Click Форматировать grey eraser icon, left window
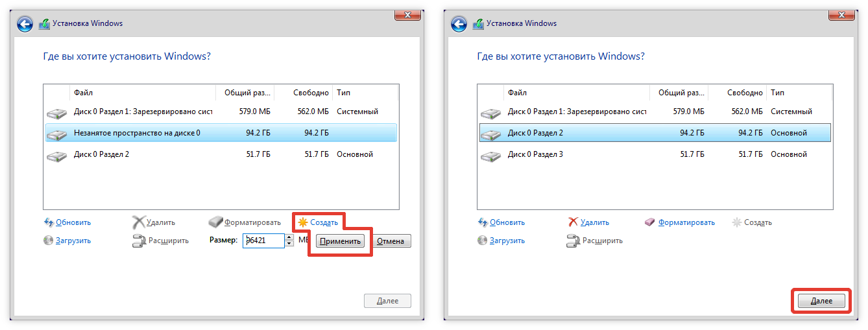Viewport: 868px width, 330px height. [216, 222]
